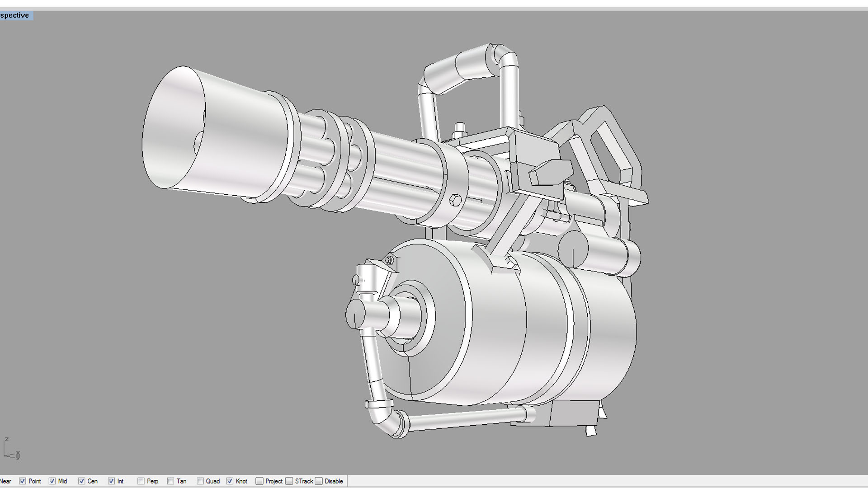The image size is (868, 488).
Task: Enable the Perp object snap
Action: pos(141,481)
